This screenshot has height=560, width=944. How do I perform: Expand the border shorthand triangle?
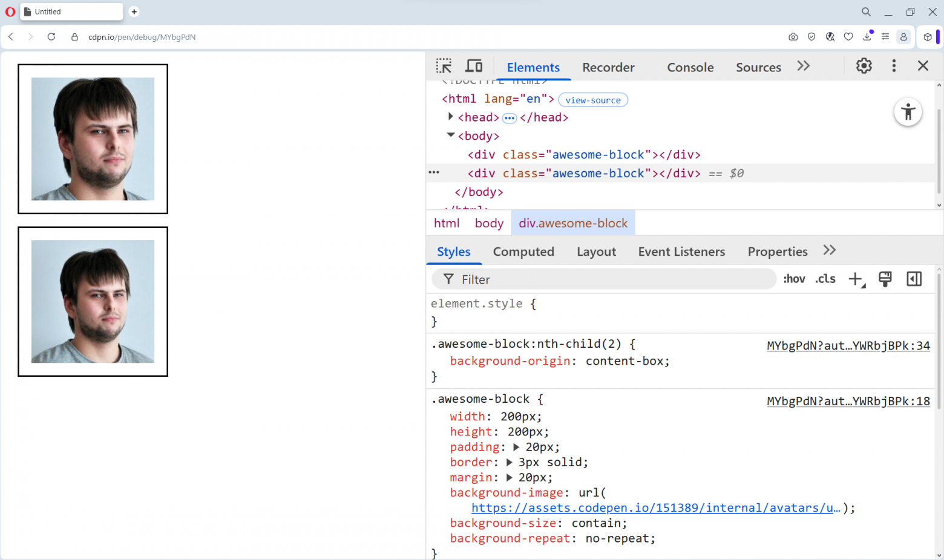pos(510,462)
